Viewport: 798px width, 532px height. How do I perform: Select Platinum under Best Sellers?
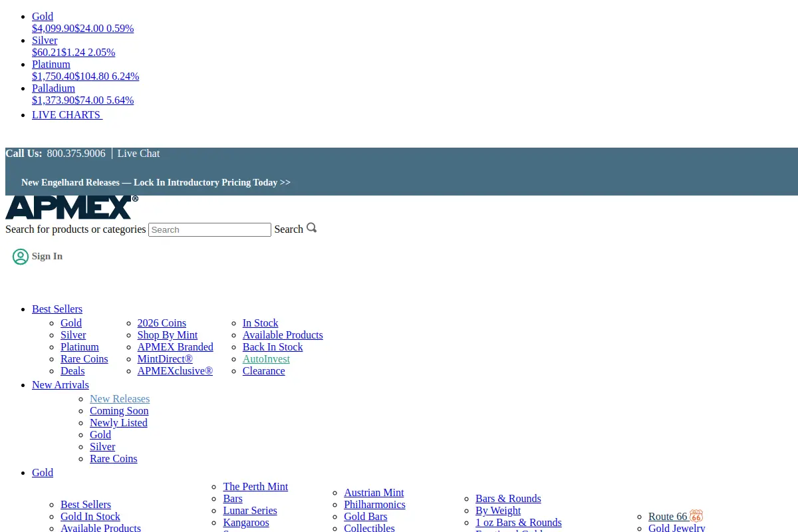(80, 347)
